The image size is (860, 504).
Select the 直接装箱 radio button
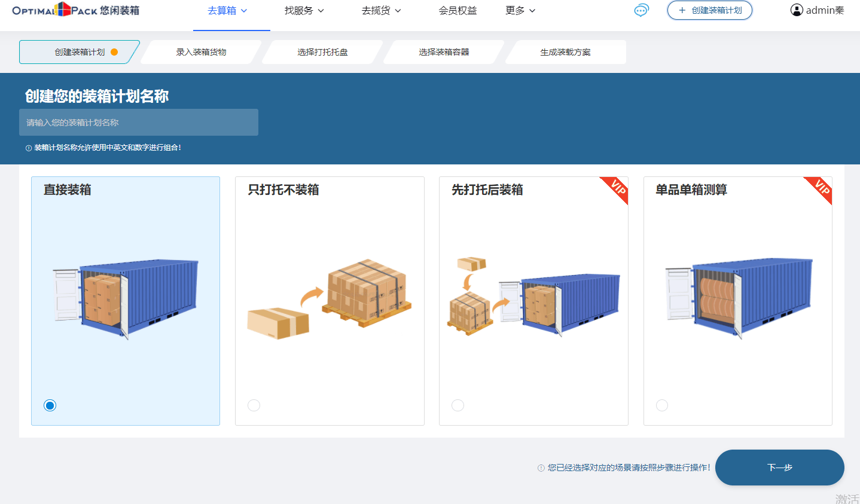pos(50,405)
